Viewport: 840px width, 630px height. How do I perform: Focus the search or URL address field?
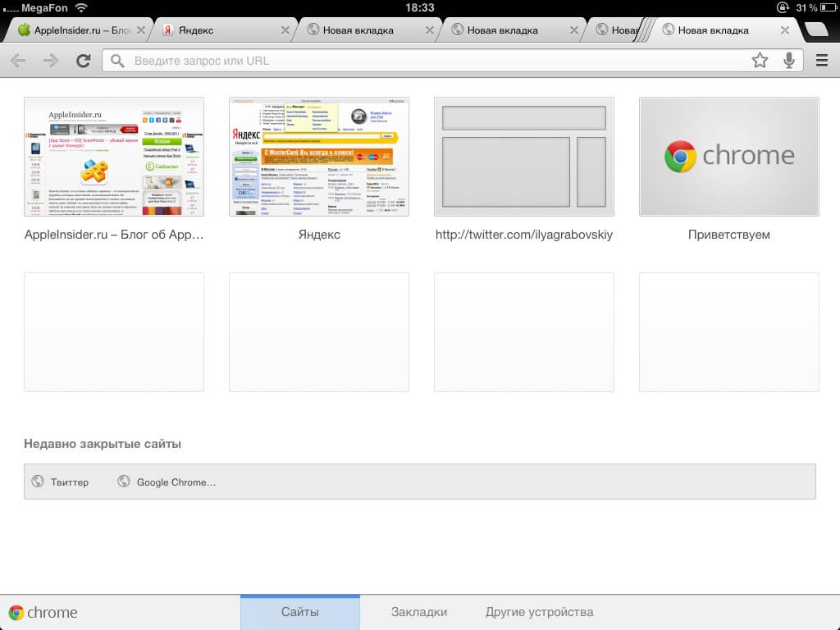453,61
